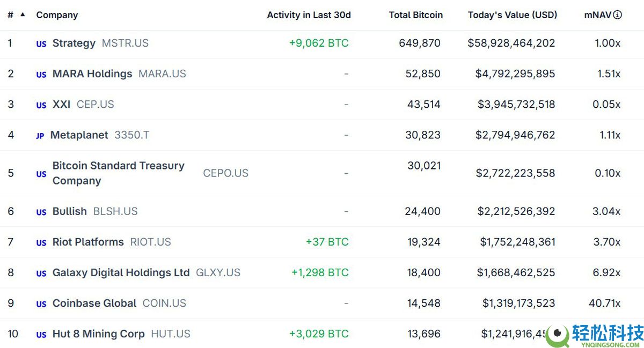This screenshot has height=348, width=644.
Task: Click the US flag icon next to Coinbase Global
Action: (x=41, y=304)
